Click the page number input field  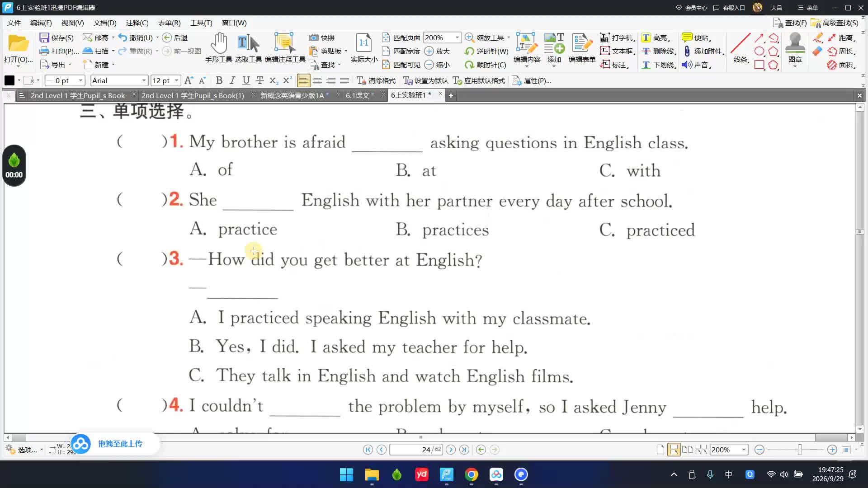point(416,450)
